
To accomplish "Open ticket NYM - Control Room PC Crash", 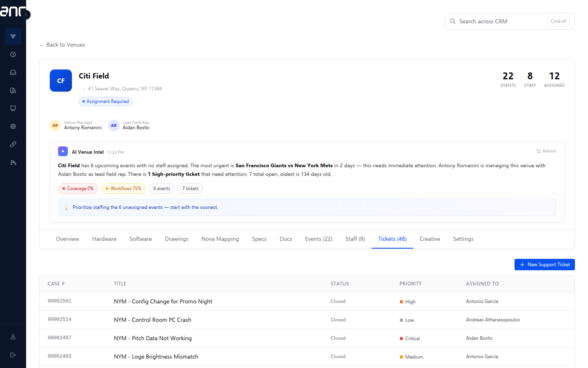I will 153,320.
